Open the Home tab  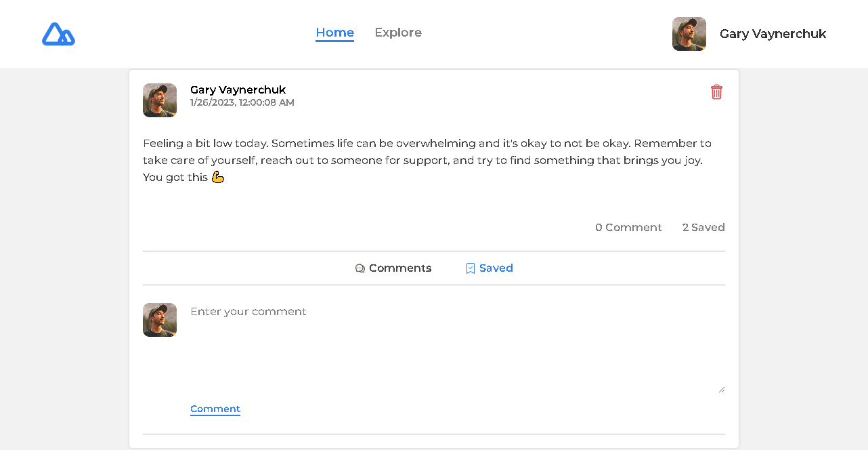(334, 33)
